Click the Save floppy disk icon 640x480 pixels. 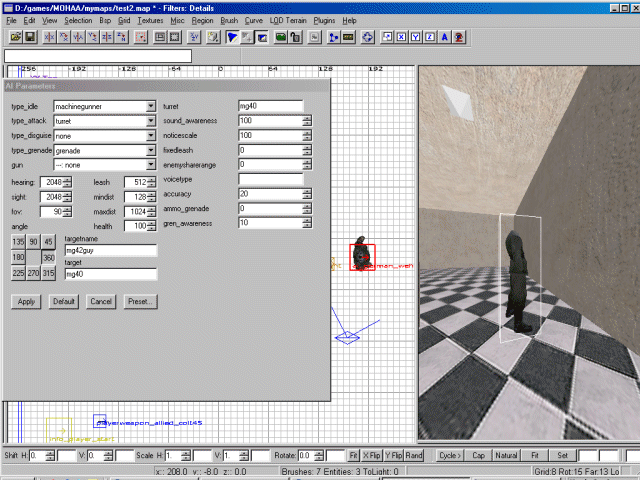(30, 38)
